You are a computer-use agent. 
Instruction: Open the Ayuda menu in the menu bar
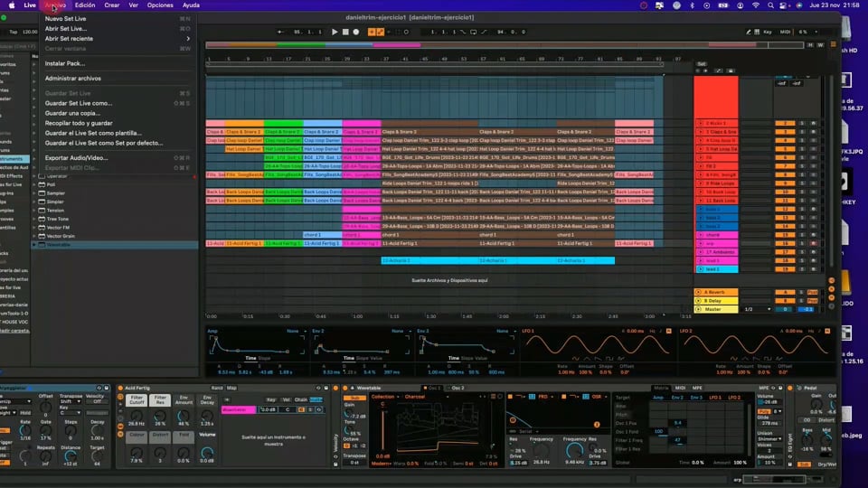pyautogui.click(x=191, y=5)
